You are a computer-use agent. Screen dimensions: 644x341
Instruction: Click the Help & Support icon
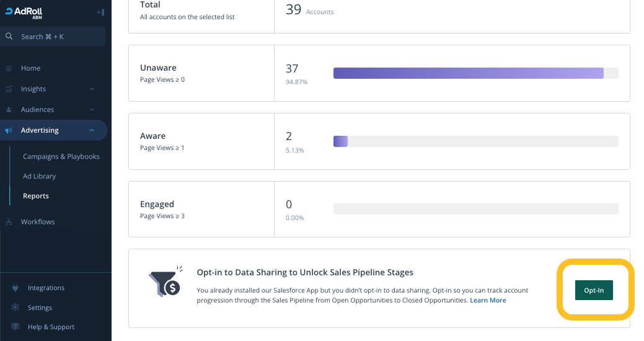click(15, 327)
